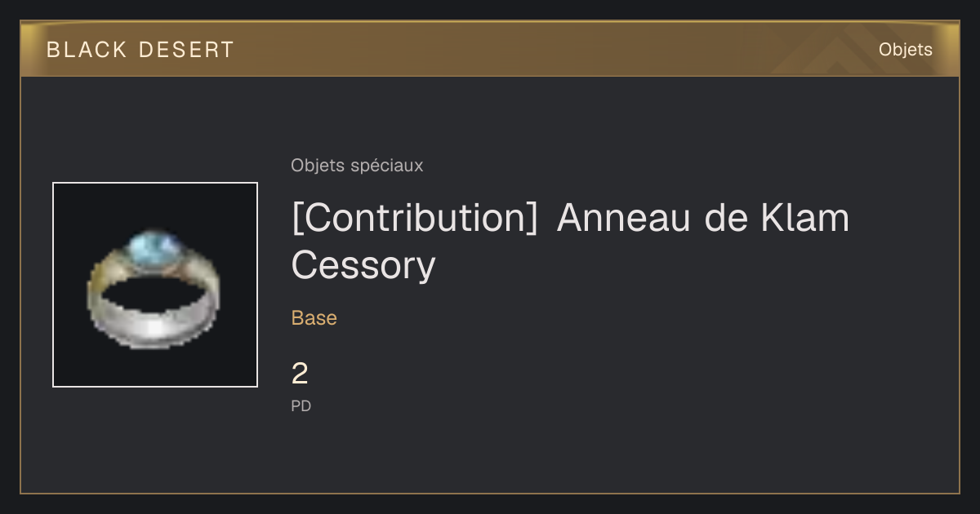Click the Base grade label

click(314, 318)
